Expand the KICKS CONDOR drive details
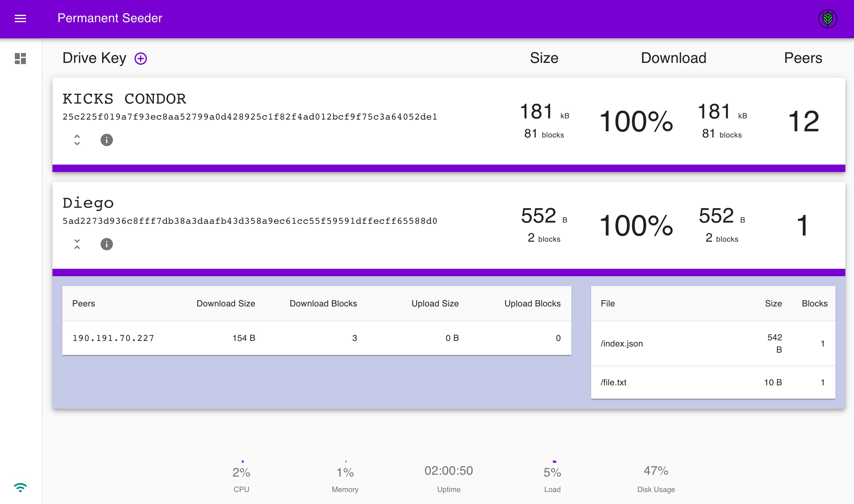 click(x=77, y=140)
